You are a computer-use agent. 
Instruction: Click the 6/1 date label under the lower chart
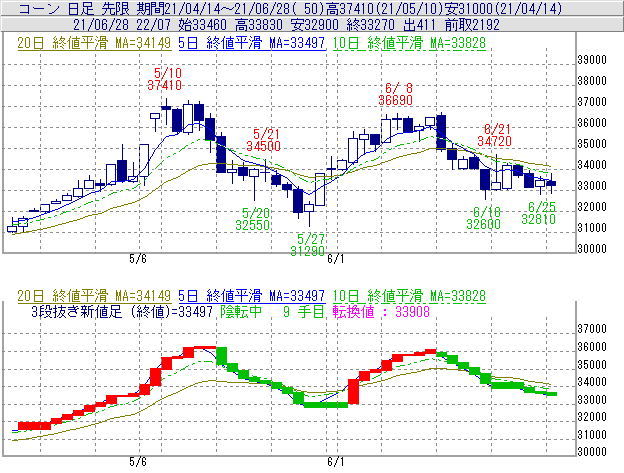point(335,462)
